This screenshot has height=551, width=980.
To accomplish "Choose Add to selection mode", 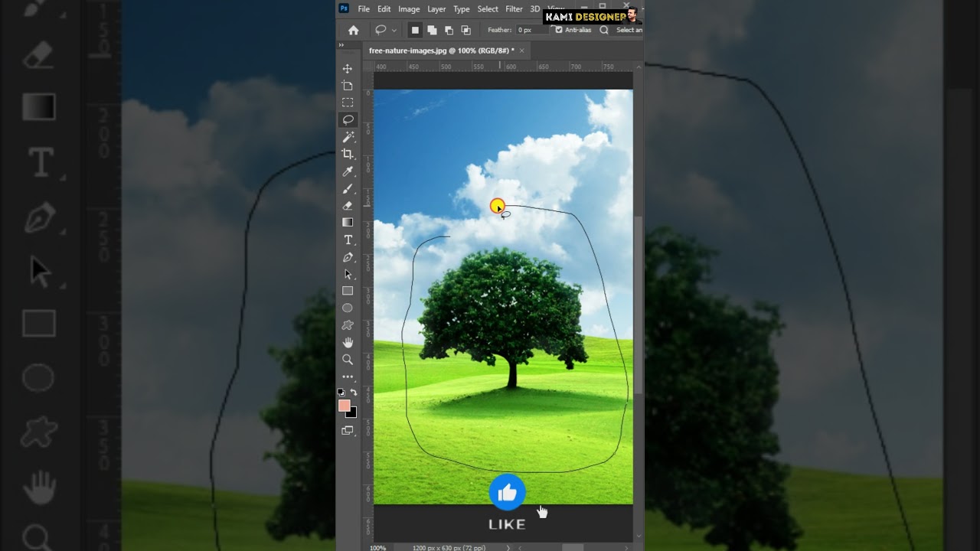I will (x=432, y=30).
